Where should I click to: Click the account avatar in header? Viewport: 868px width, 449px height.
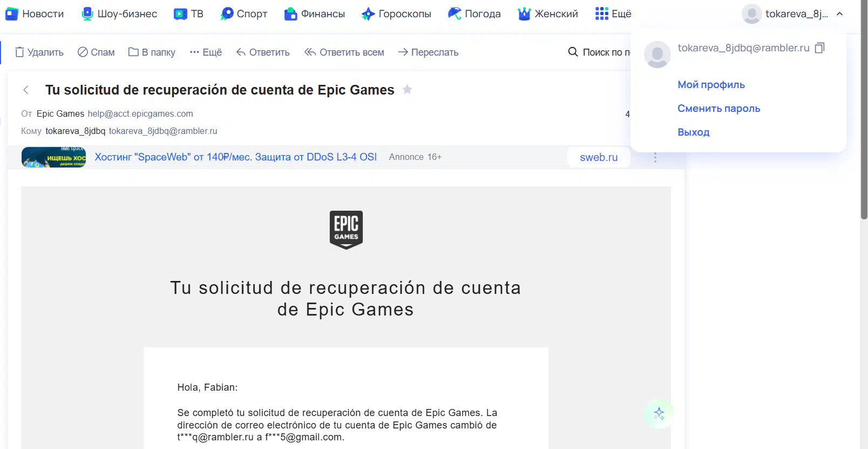[751, 14]
